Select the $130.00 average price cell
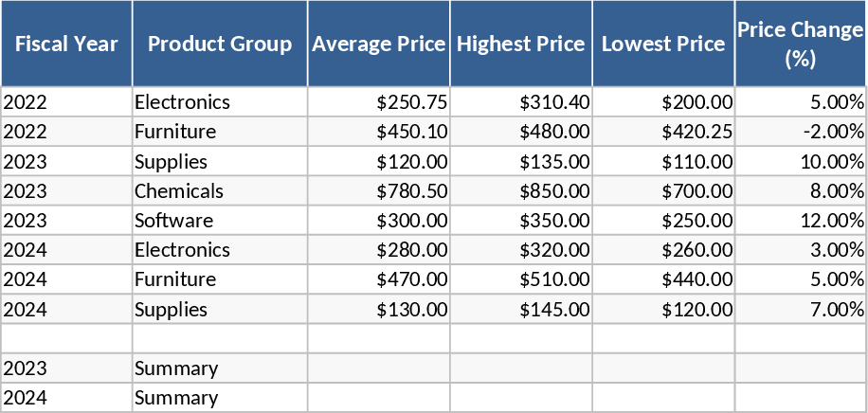Image resolution: width=868 pixels, height=413 pixels. (x=378, y=309)
